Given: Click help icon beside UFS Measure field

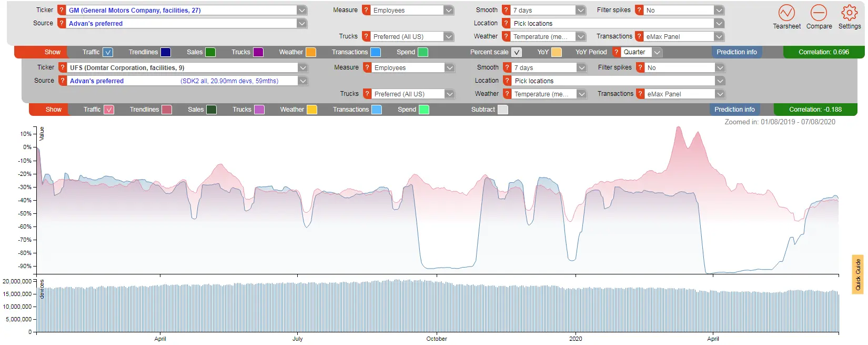Looking at the screenshot, I should click(x=367, y=67).
